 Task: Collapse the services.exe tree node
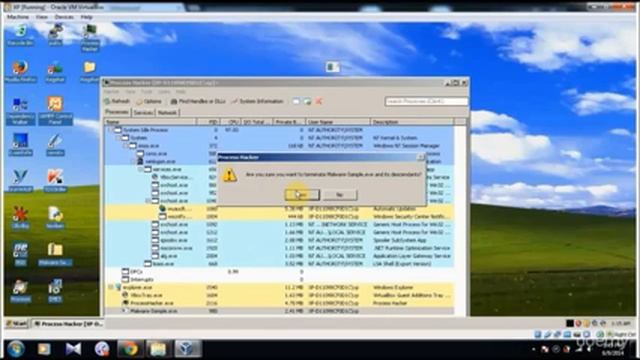point(141,169)
